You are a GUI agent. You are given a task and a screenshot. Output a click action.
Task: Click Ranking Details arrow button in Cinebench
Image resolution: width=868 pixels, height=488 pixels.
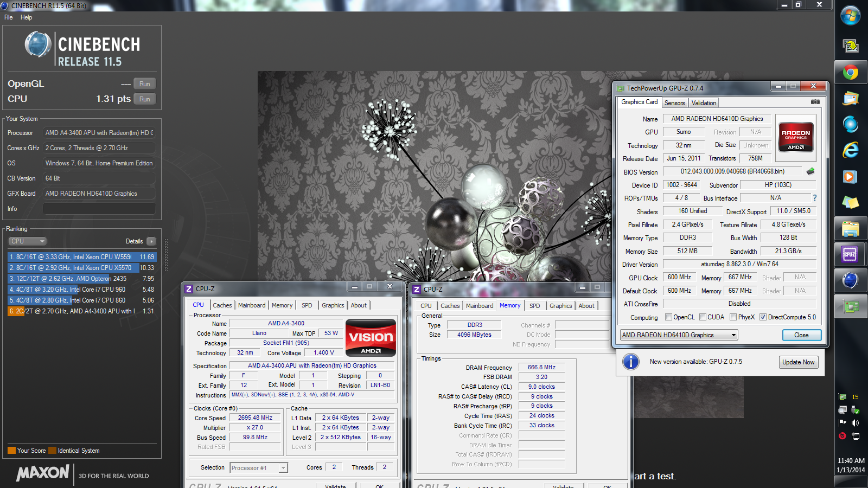(151, 241)
